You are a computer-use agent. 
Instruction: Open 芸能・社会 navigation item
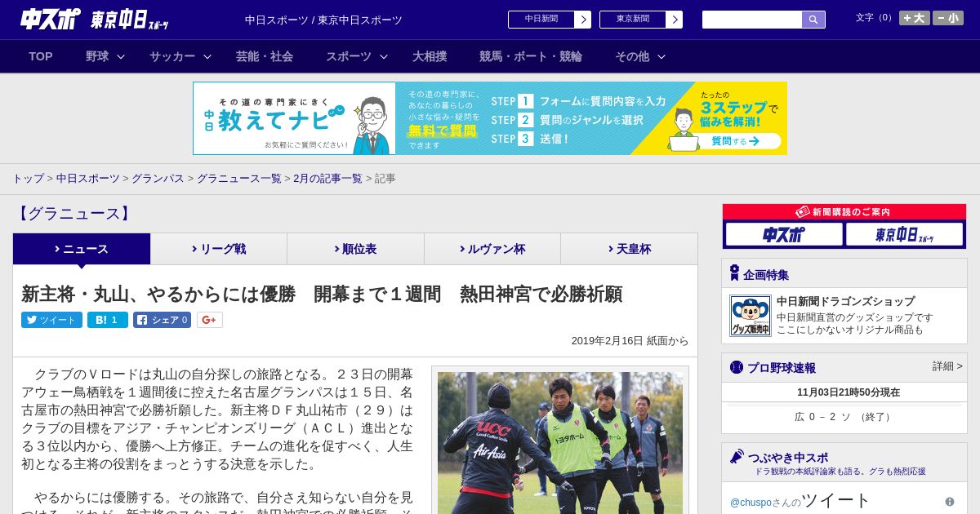[265, 56]
